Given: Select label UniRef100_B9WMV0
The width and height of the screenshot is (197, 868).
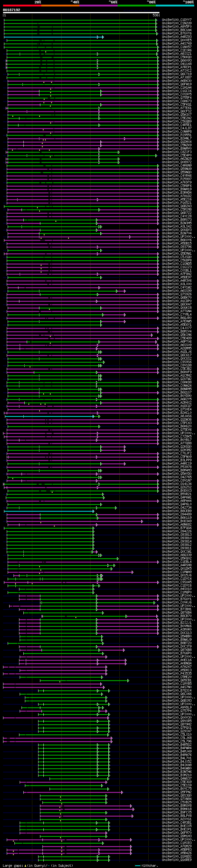Looking at the screenshot, I should 176,148.
